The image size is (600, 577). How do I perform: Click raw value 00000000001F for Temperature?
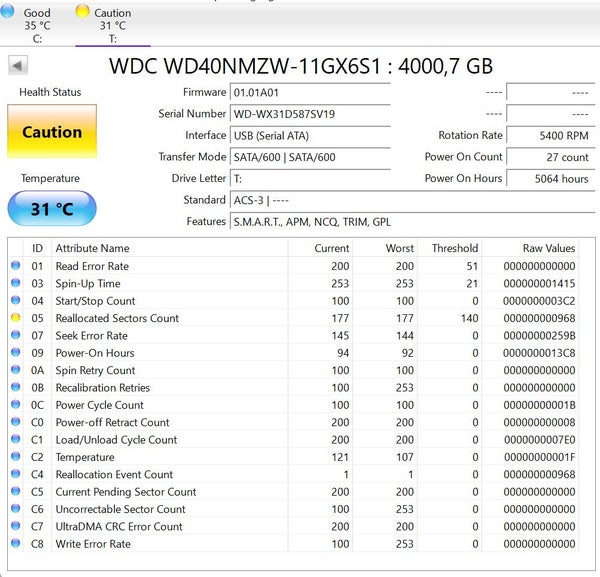click(x=540, y=457)
